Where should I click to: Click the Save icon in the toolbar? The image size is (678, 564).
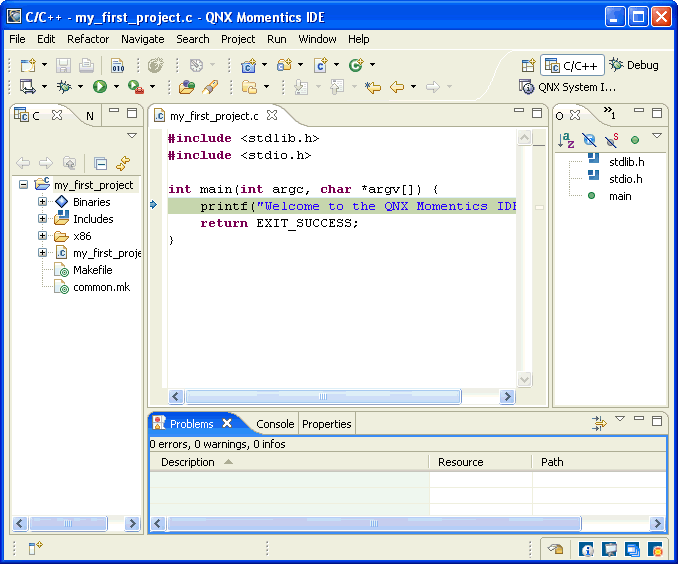pos(62,65)
